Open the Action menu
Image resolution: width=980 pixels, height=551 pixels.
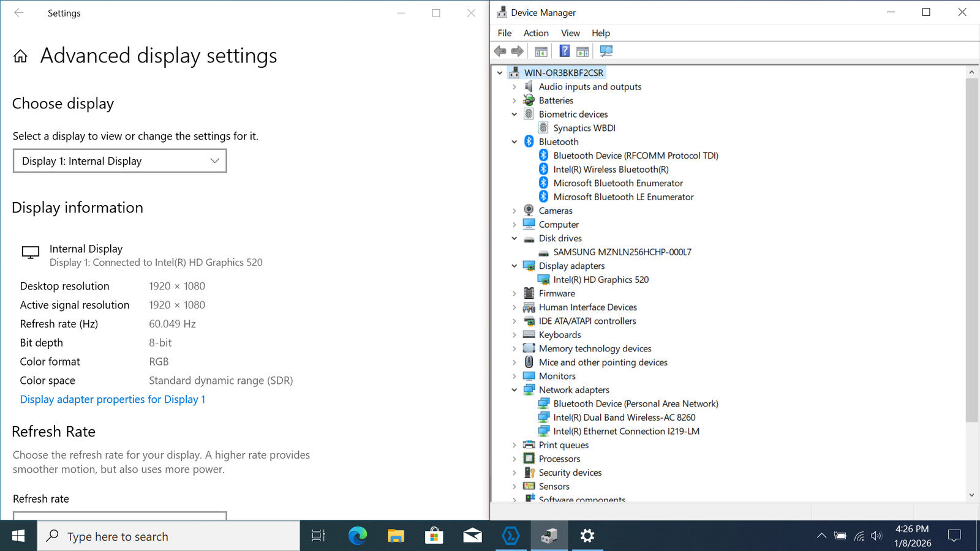(535, 33)
